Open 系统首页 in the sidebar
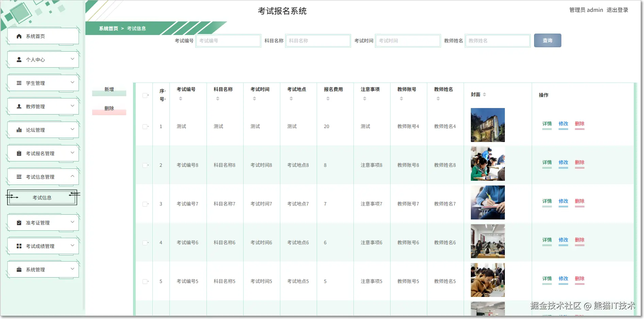This screenshot has width=644, height=319. pos(43,36)
